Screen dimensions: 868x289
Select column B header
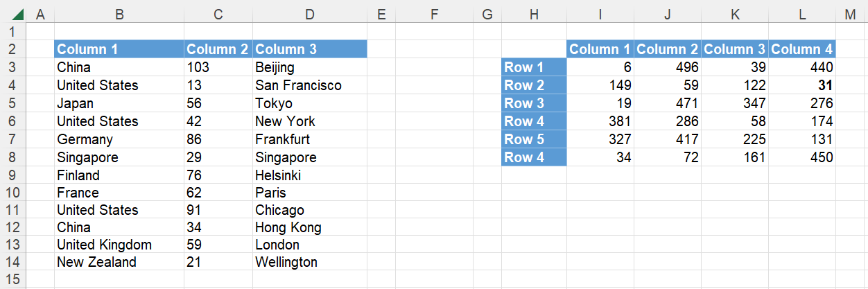pos(119,14)
